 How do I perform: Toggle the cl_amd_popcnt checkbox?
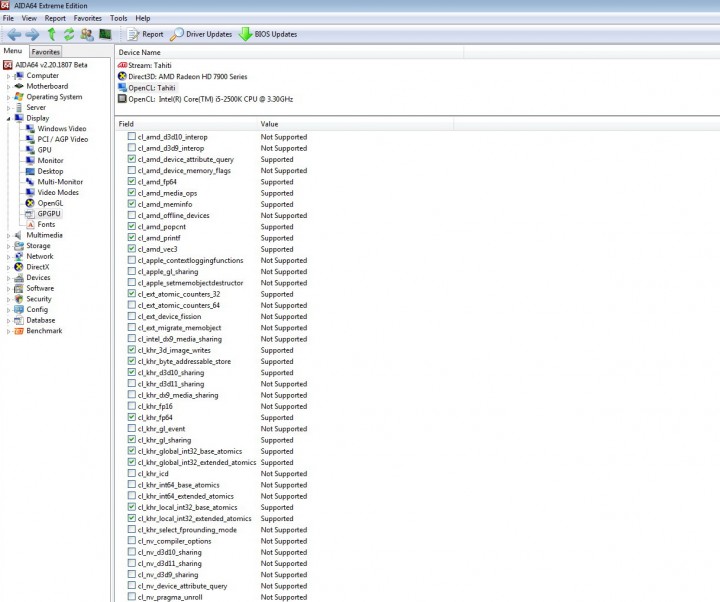[x=132, y=226]
